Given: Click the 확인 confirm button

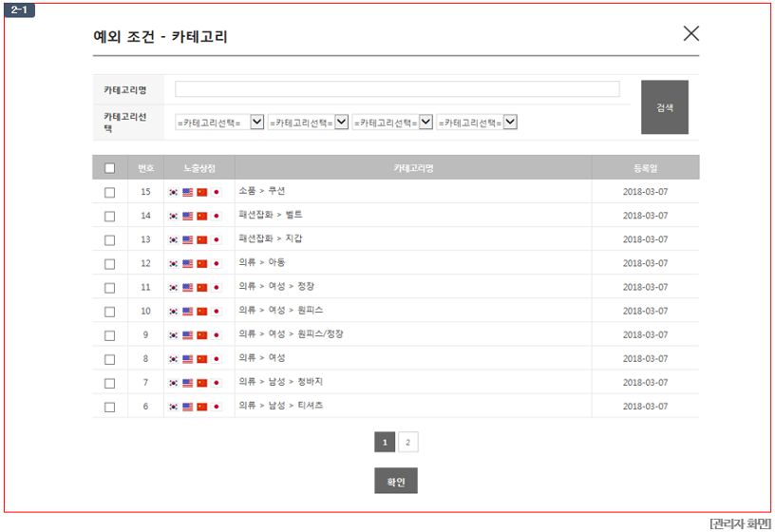Looking at the screenshot, I should (395, 482).
